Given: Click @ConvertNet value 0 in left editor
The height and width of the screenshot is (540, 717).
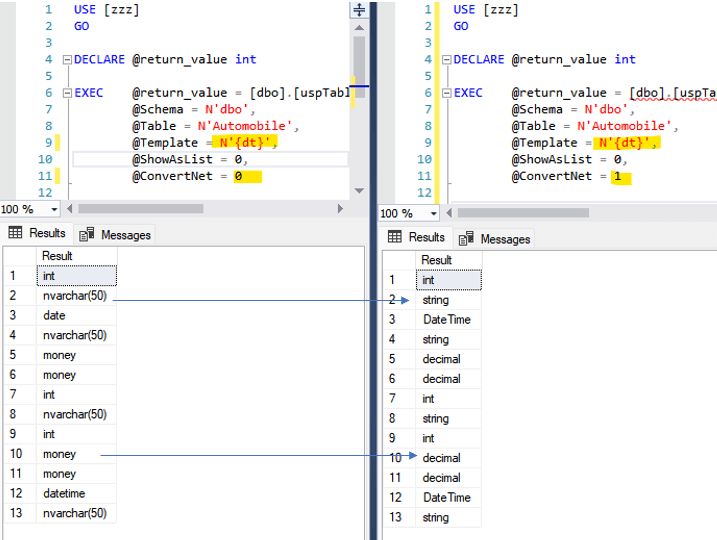Looking at the screenshot, I should tap(238, 176).
